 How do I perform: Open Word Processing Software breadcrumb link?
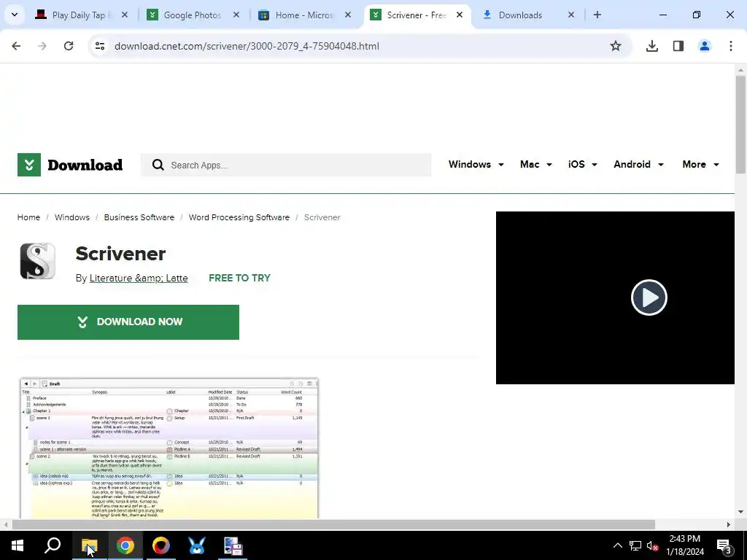point(239,217)
